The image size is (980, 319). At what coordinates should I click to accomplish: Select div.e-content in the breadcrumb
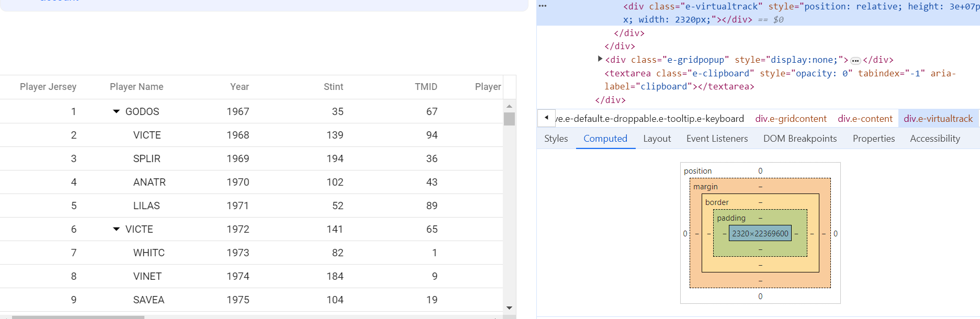(x=865, y=119)
